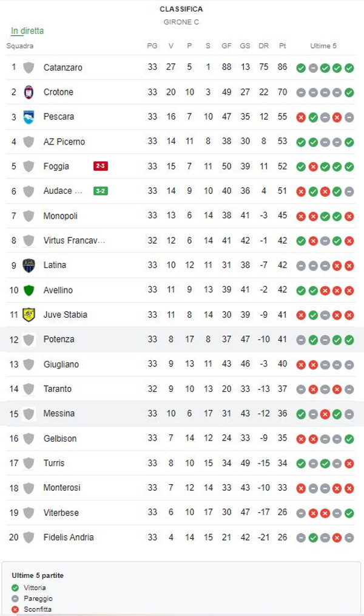Viewport: 364px width, 616px height.
Task: Open the Catanzaro team link
Action: [63, 67]
